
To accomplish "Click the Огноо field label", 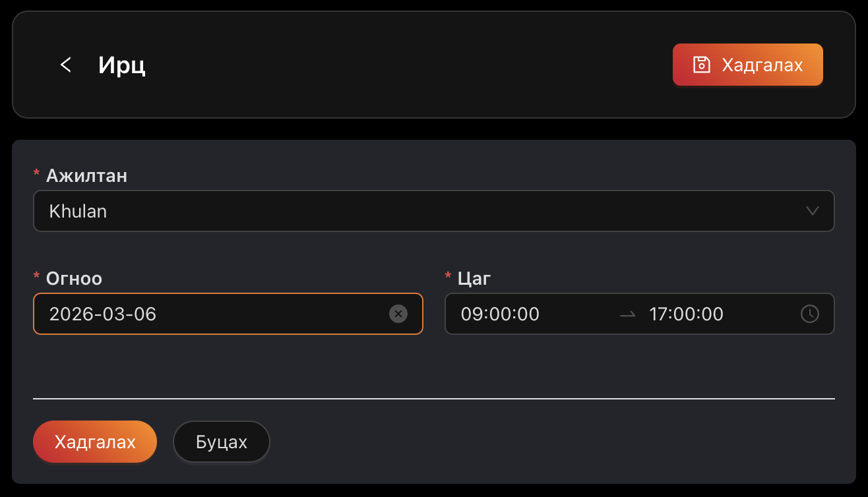I will click(x=74, y=278).
